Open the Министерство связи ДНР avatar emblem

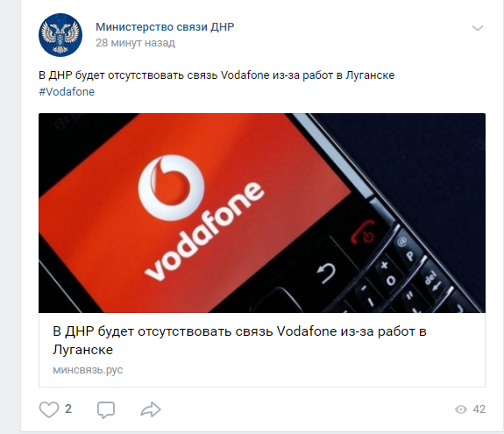tap(60, 35)
